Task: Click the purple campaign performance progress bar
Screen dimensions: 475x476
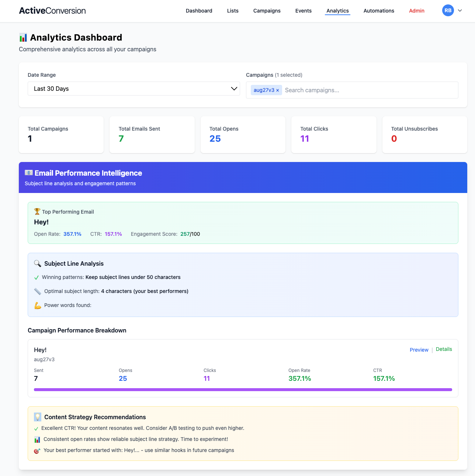Action: click(243, 389)
